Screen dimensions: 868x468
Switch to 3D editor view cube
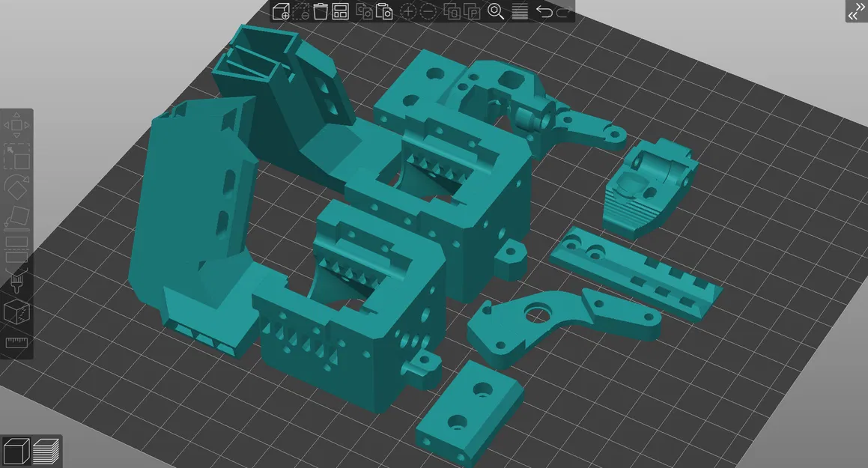click(x=16, y=451)
